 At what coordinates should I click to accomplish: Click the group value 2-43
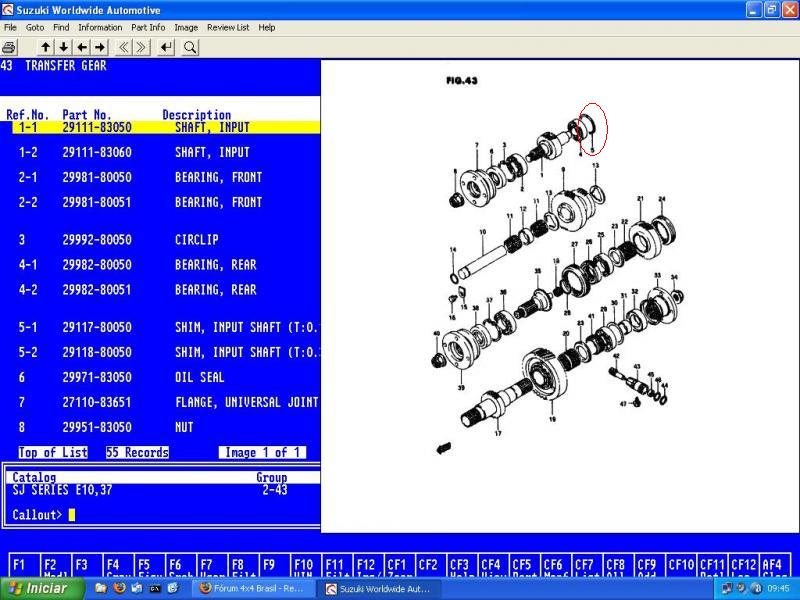click(275, 490)
